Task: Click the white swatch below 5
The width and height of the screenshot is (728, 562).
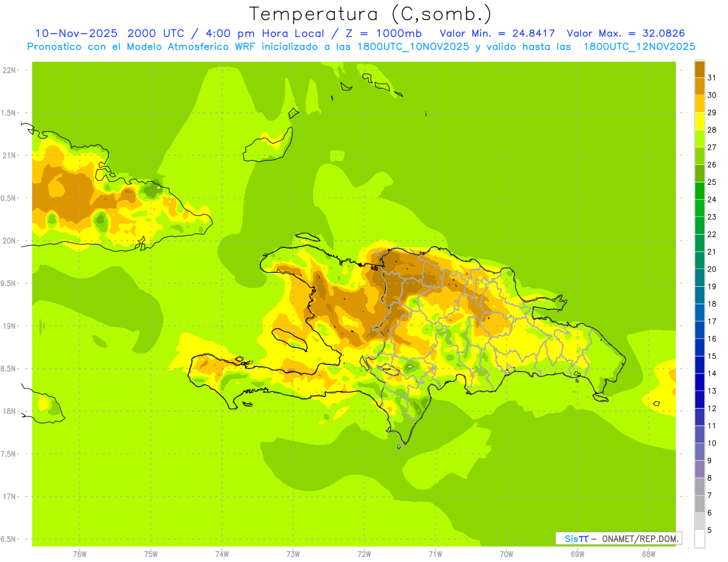Action: click(699, 539)
